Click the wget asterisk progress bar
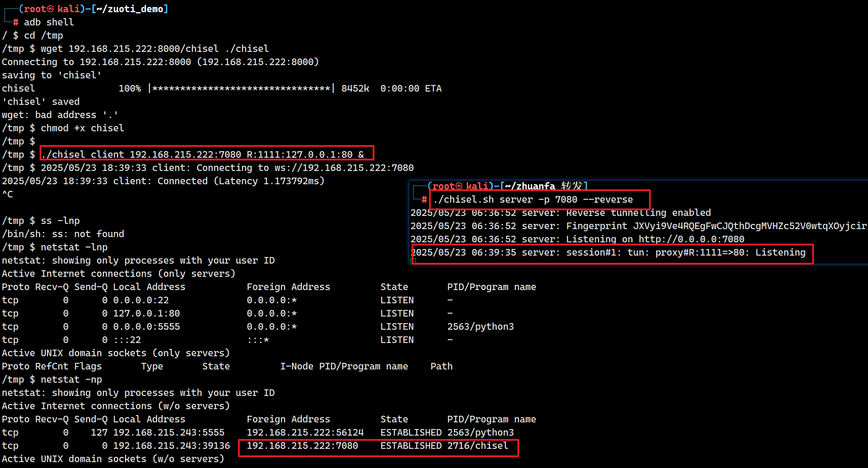 (241, 88)
